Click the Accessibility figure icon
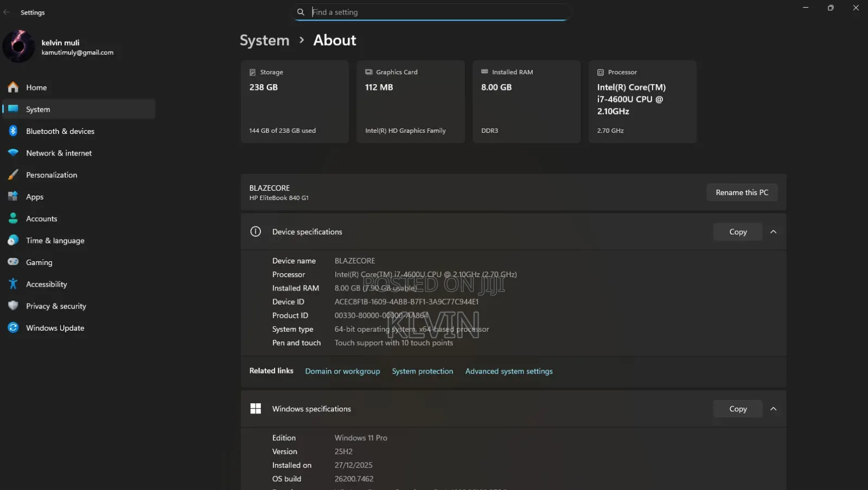This screenshot has height=490, width=868. pos(13,284)
